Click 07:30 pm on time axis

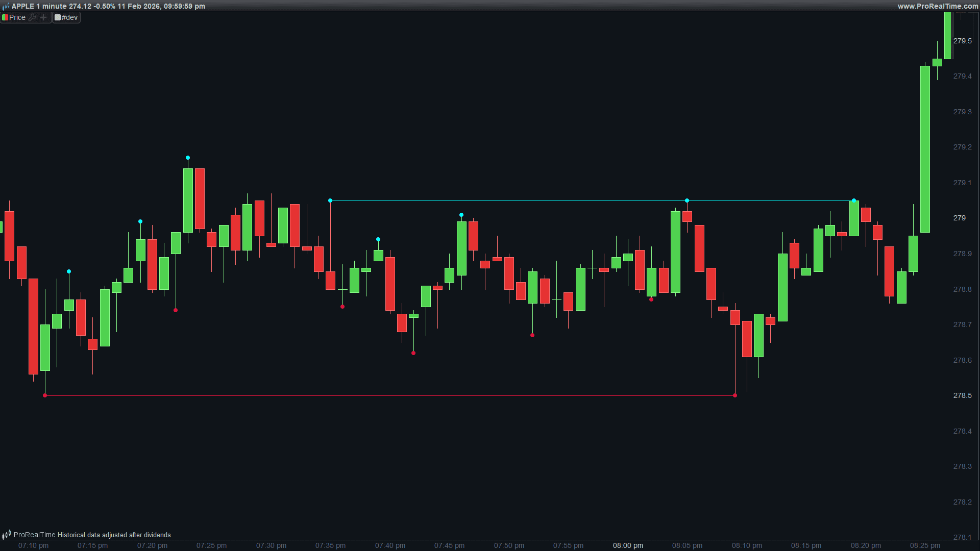[x=271, y=545]
